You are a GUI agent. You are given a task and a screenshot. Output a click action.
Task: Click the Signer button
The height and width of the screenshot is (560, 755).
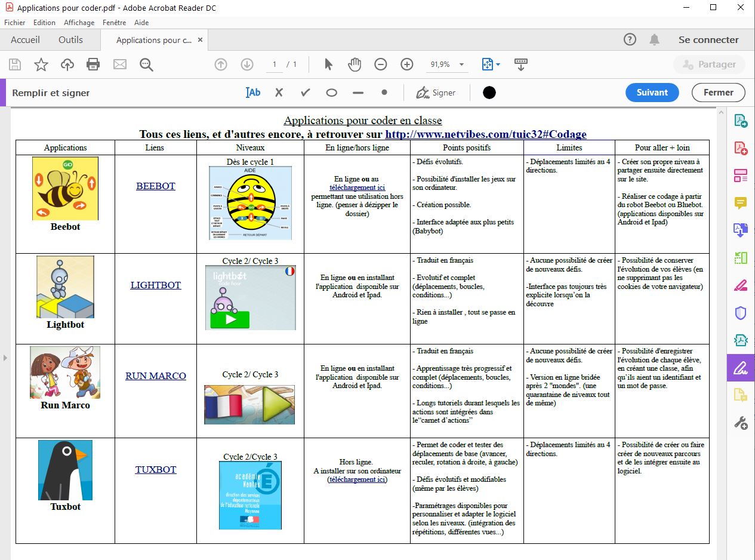(x=436, y=93)
